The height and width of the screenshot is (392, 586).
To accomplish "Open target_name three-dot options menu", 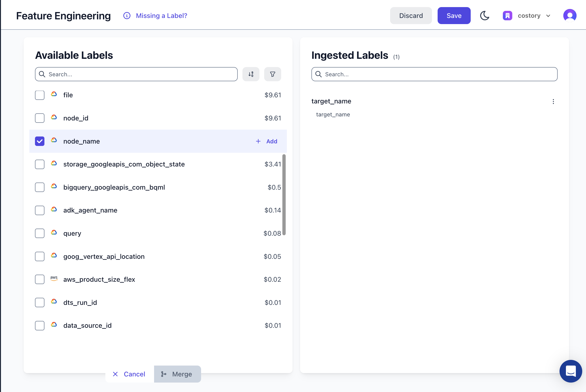I will [x=553, y=102].
